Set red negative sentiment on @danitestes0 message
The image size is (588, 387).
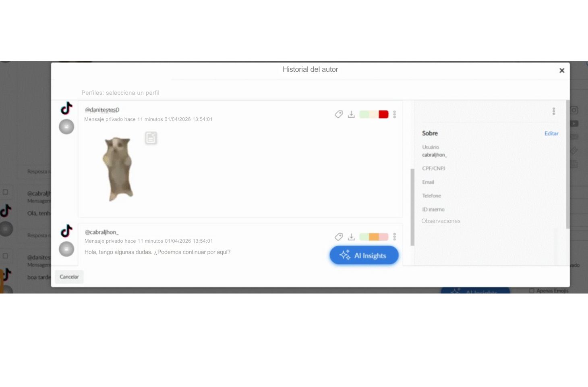click(x=383, y=114)
